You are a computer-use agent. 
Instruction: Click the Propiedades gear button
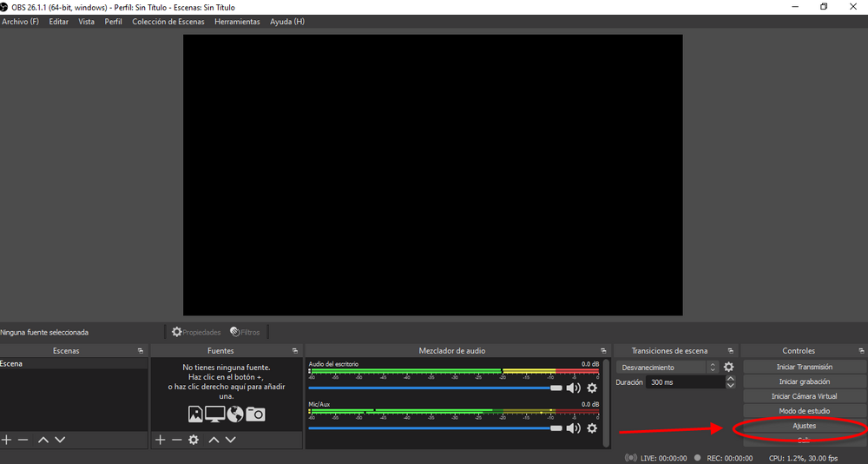click(x=196, y=332)
